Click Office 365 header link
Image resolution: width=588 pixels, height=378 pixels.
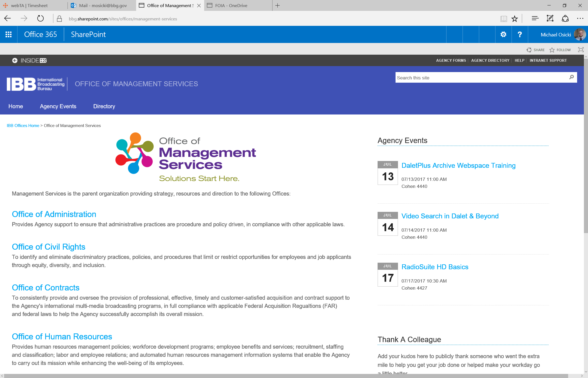(41, 35)
